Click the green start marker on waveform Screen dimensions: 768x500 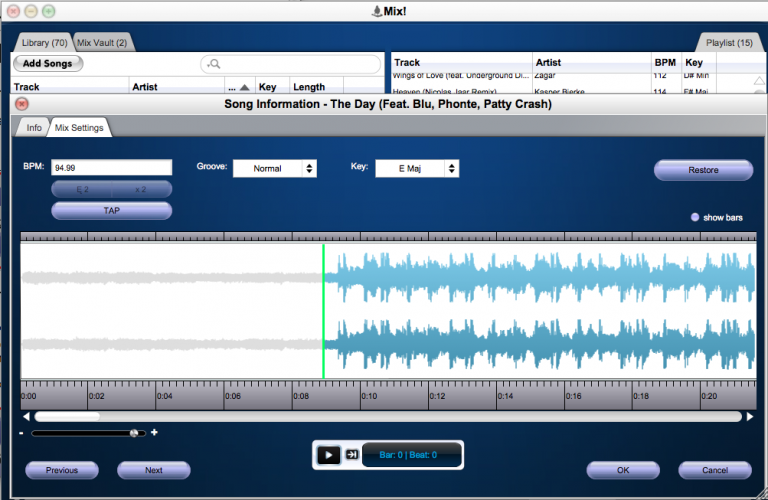pos(323,311)
